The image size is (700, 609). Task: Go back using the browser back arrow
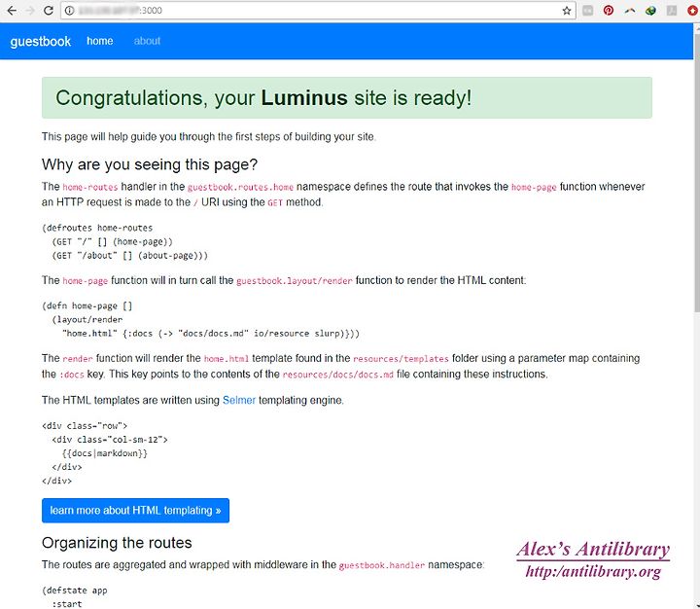pyautogui.click(x=12, y=11)
